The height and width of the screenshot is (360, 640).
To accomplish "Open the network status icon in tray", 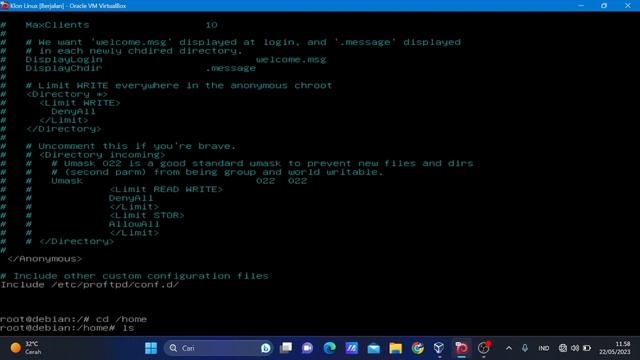I will [x=563, y=348].
